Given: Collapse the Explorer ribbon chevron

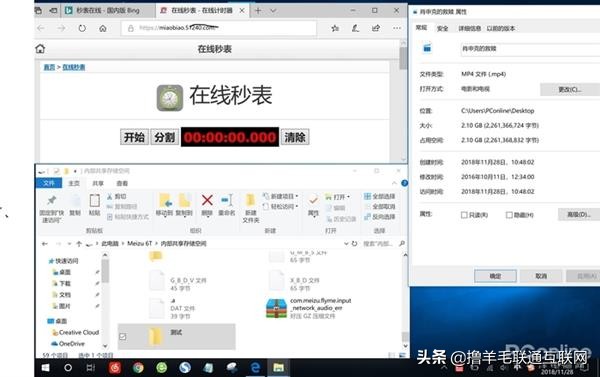Looking at the screenshot, I should 394,183.
